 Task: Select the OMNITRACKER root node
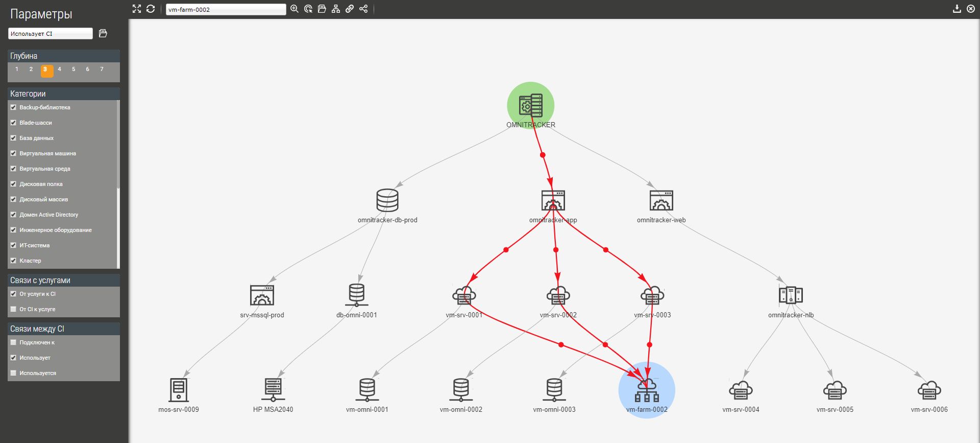coord(530,105)
